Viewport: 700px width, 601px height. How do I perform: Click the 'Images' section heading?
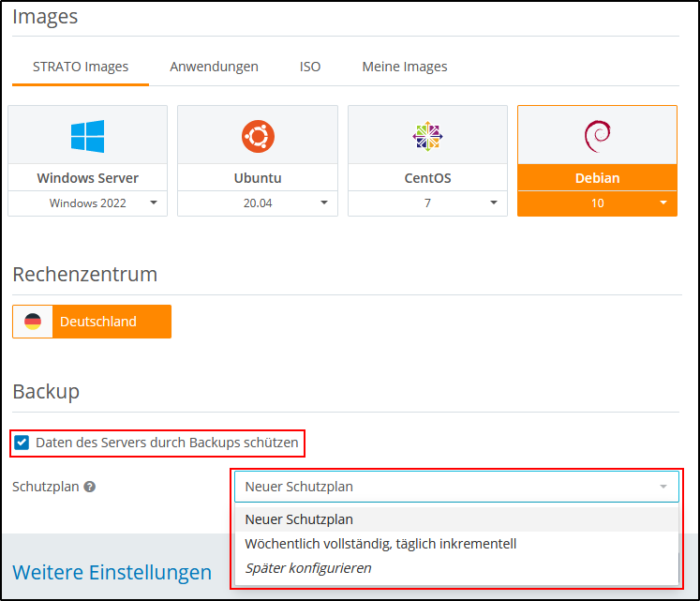pos(45,17)
